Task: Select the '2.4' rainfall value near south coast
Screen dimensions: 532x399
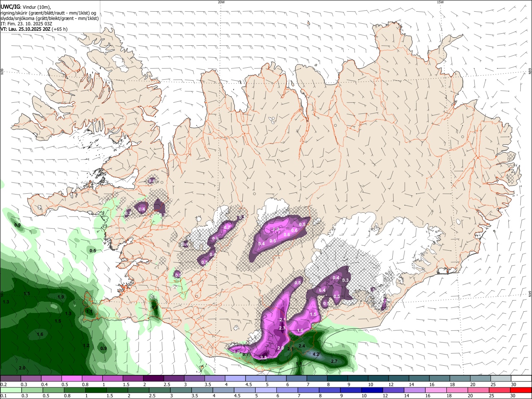Action: coord(302,346)
